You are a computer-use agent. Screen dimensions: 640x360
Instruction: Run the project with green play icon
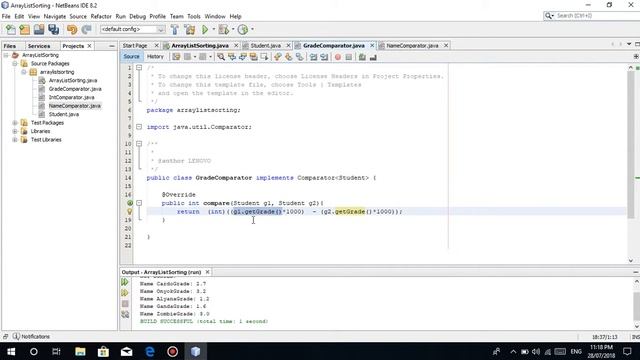(205, 29)
